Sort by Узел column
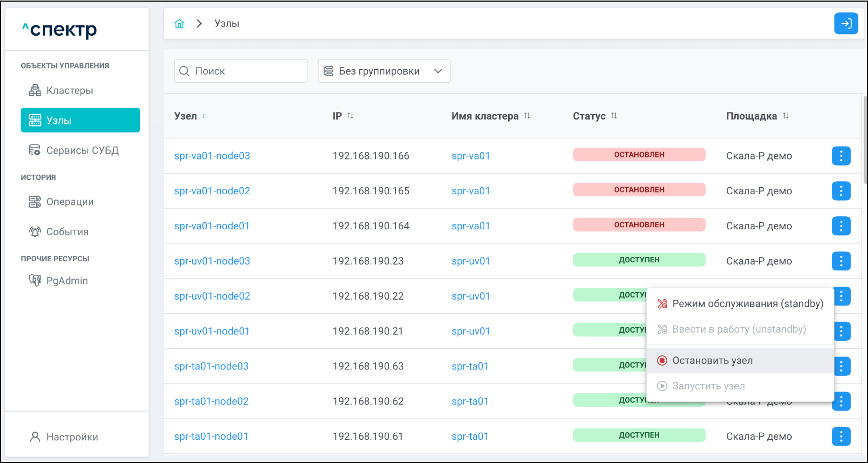 pos(205,116)
